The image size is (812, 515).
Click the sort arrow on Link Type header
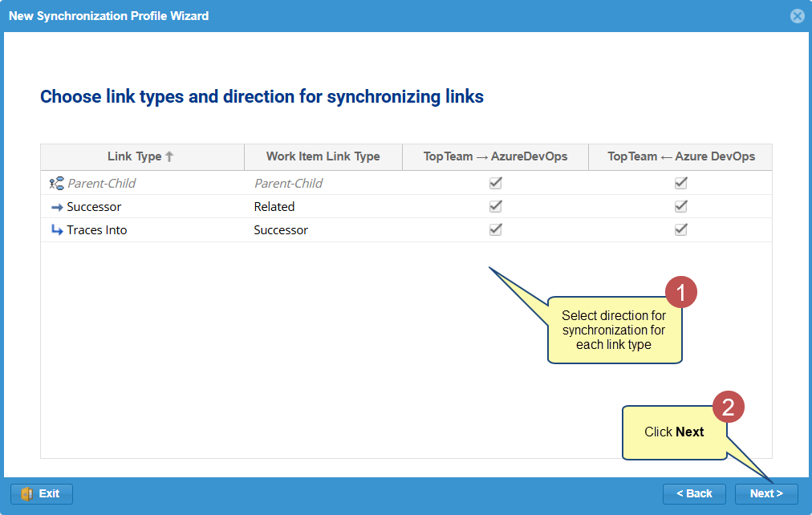point(169,157)
